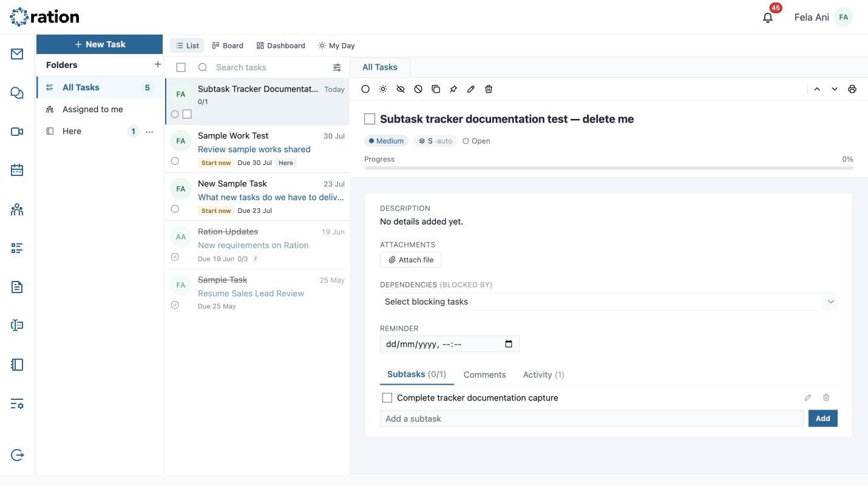
Task: Open the mail icon in left sidebar
Action: (17, 54)
